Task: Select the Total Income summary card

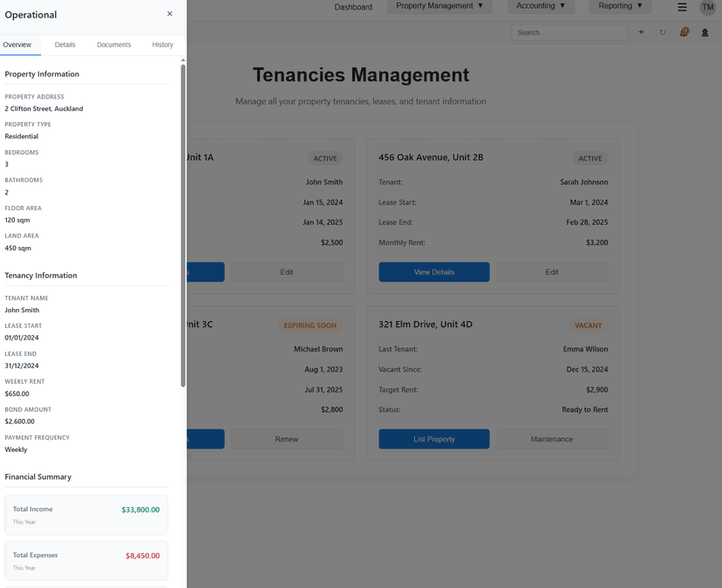Action: pos(86,515)
